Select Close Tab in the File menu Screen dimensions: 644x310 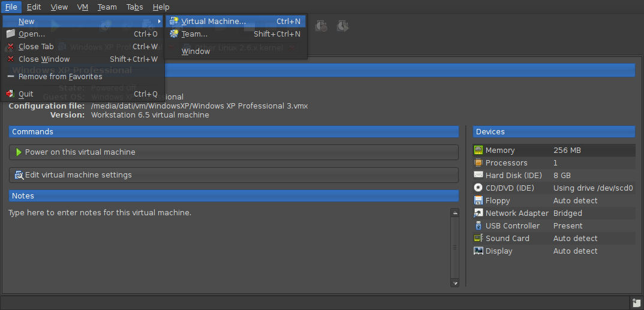[x=83, y=46]
